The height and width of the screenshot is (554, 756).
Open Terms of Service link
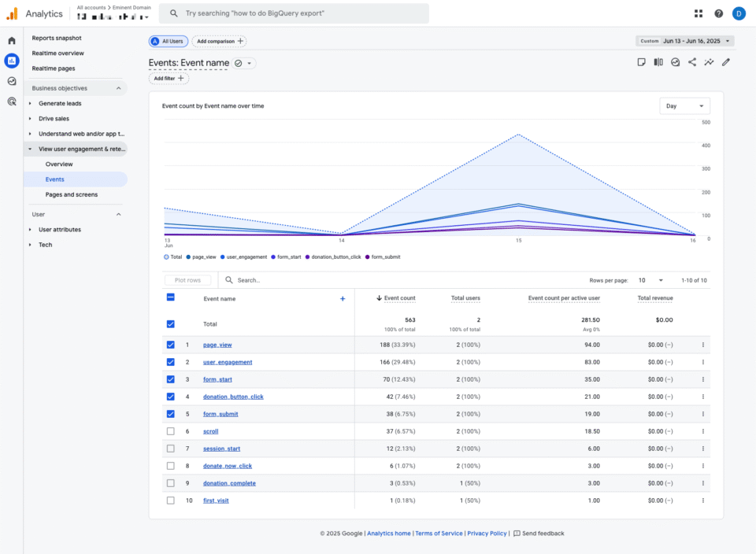coord(439,534)
